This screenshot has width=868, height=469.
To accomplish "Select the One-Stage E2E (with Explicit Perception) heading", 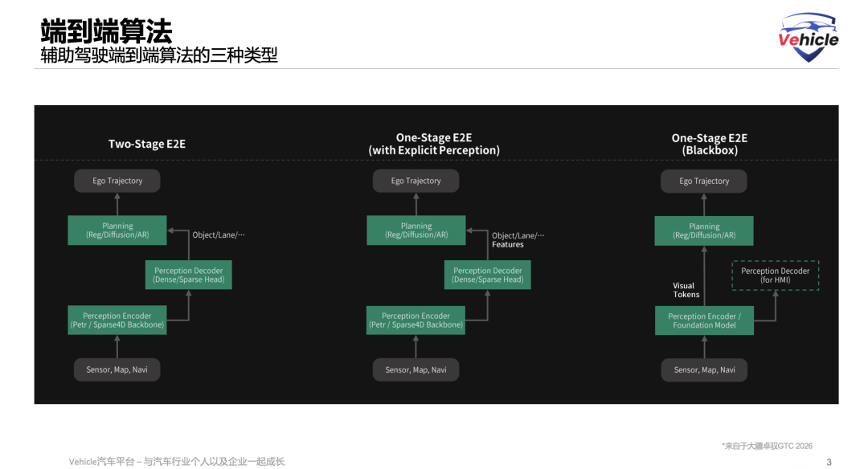I will (x=434, y=145).
